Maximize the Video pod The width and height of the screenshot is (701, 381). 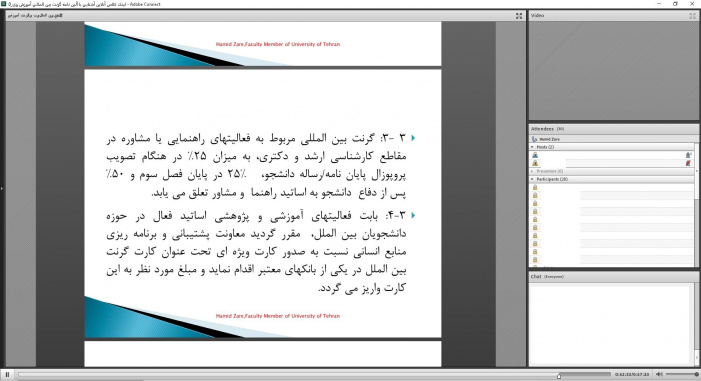tap(693, 16)
